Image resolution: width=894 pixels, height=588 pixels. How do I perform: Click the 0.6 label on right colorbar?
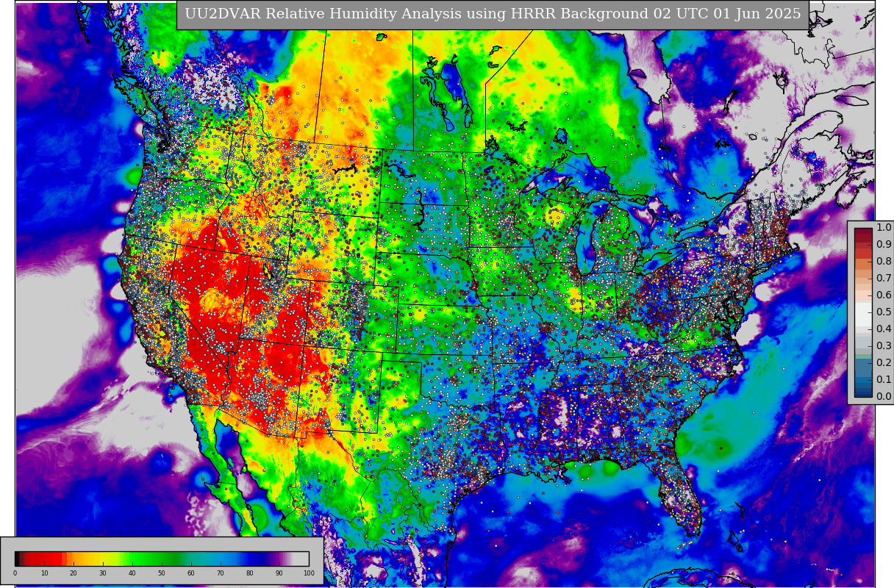click(x=884, y=295)
